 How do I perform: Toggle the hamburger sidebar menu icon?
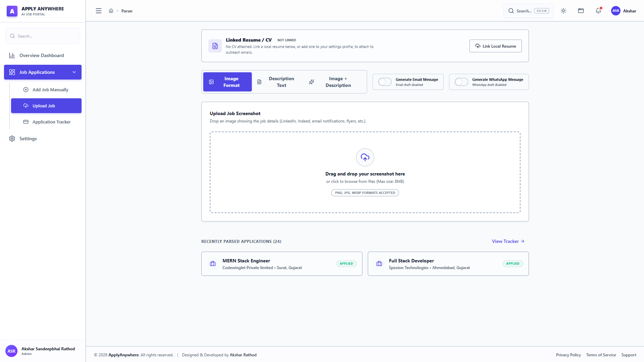tap(99, 11)
